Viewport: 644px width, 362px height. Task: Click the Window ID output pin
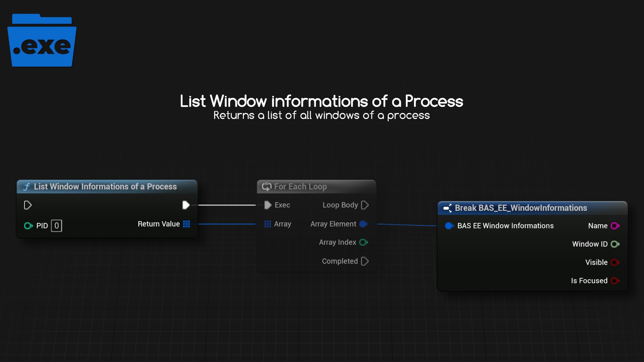pyautogui.click(x=614, y=244)
